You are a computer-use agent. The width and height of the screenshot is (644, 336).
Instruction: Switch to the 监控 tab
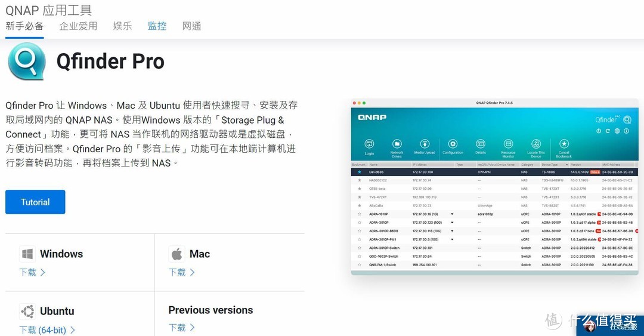[157, 26]
